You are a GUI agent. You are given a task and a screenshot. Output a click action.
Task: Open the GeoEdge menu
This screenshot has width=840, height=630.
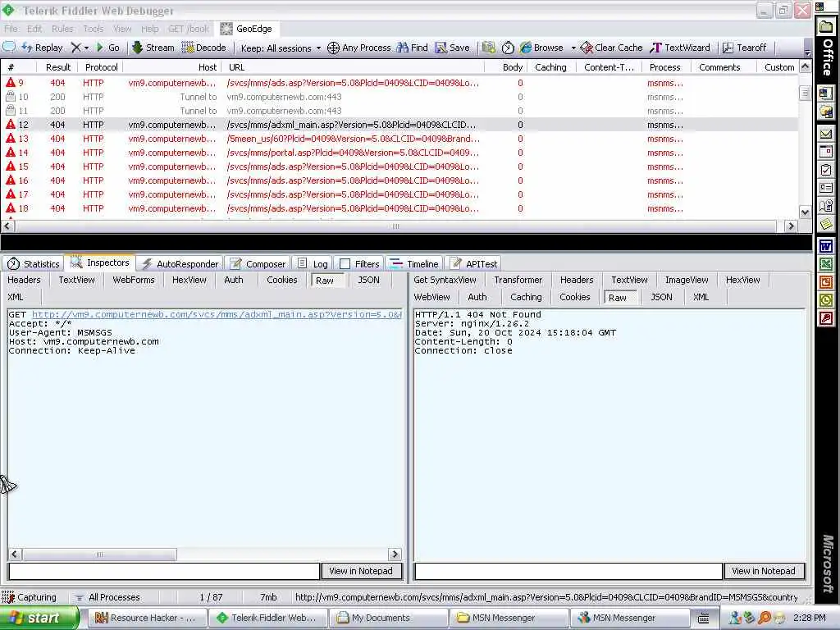click(x=246, y=29)
